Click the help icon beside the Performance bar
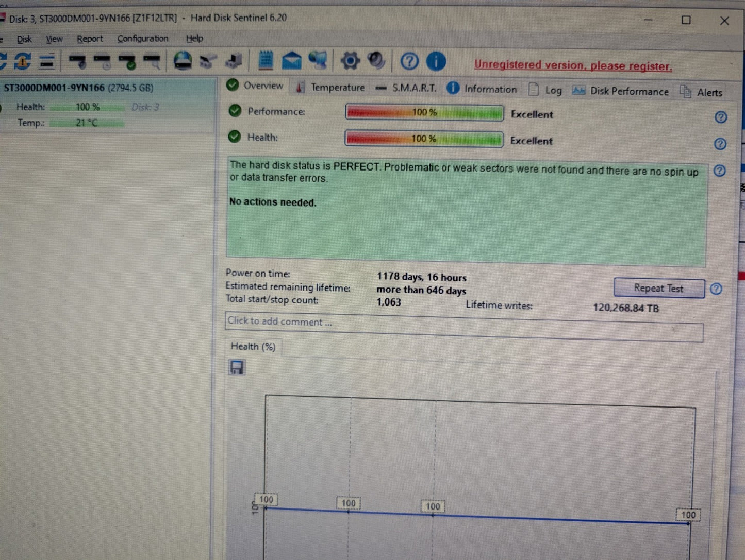 pyautogui.click(x=721, y=117)
